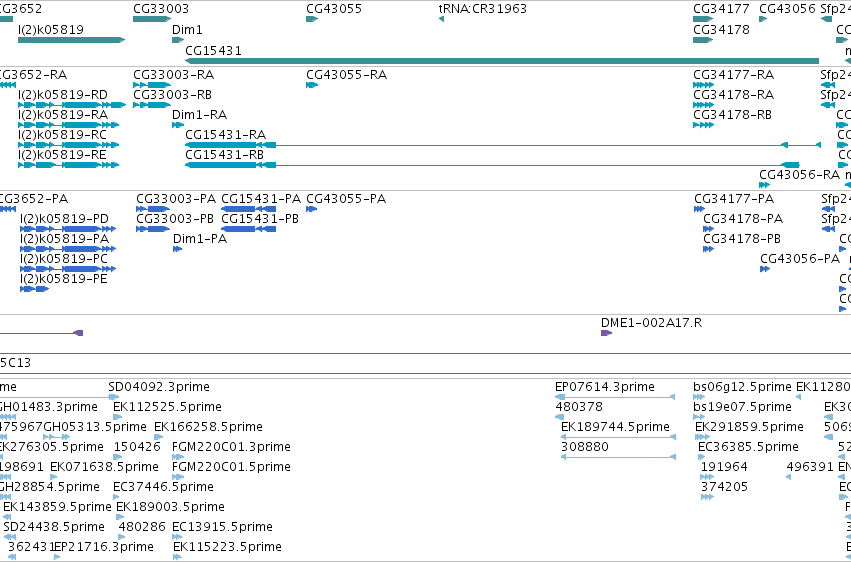Click transcript l(2)k05819-RD
851x562 pixels.
tap(62, 95)
